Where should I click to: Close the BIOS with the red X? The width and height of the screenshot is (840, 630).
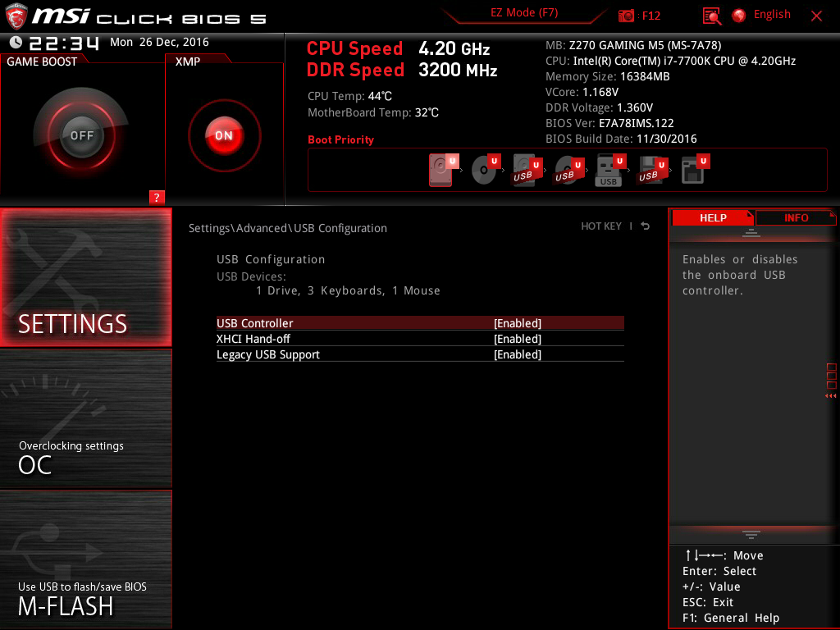[x=816, y=16]
